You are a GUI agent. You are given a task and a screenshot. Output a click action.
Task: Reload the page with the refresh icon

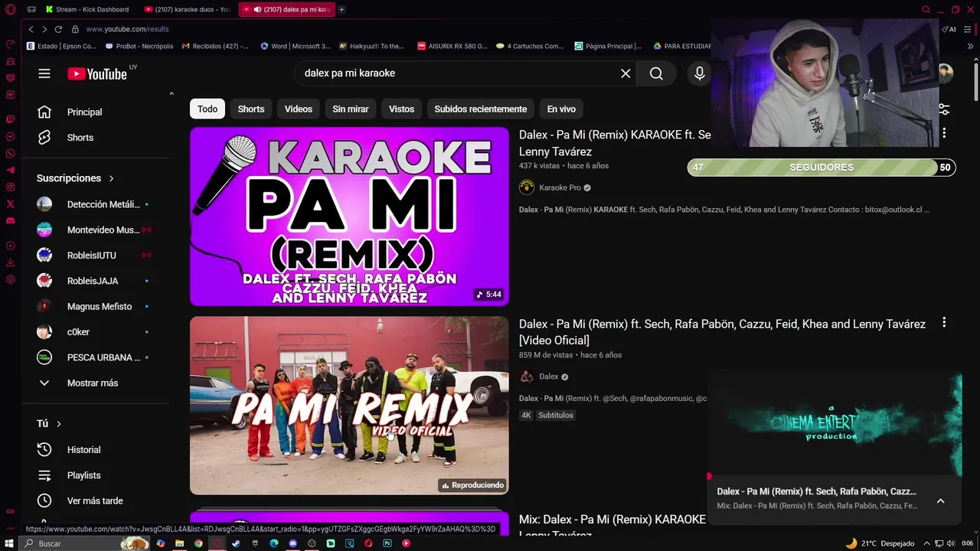point(58,29)
